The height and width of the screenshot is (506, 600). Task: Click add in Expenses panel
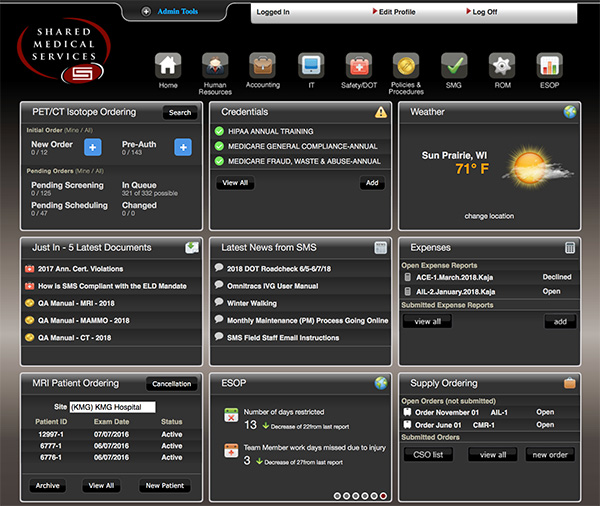click(x=560, y=322)
